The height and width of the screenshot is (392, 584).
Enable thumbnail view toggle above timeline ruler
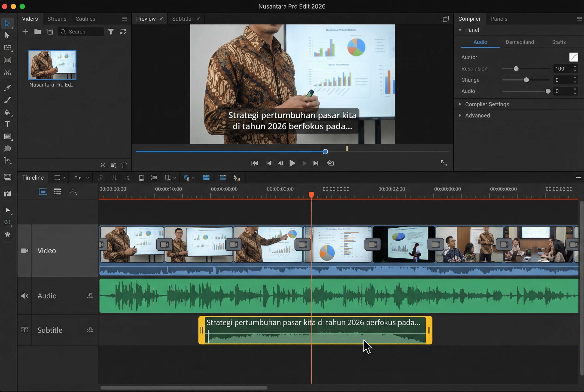pyautogui.click(x=43, y=192)
